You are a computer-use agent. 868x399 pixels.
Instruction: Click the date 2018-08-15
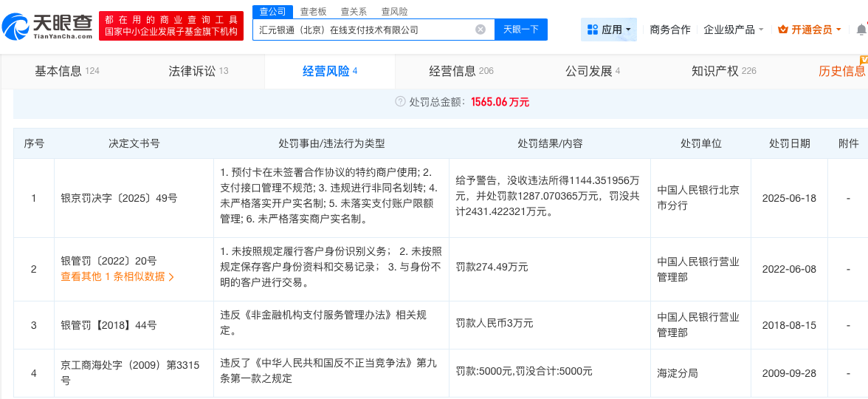pyautogui.click(x=789, y=325)
